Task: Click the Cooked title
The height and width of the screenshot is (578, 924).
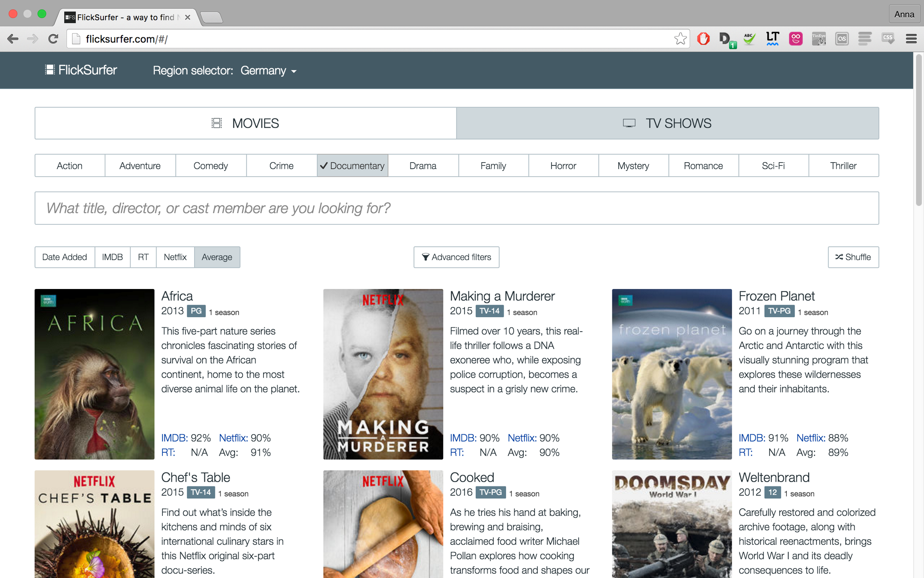Action: tap(472, 478)
